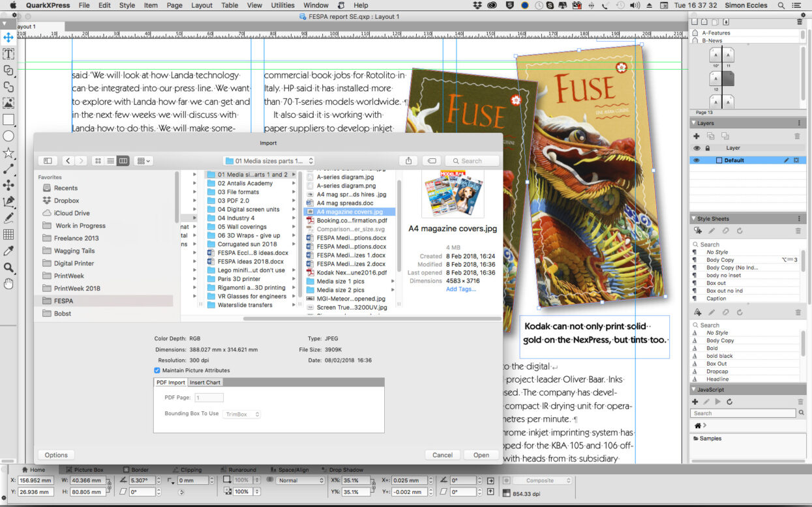Uncheck Maintain Picture Attributes

157,370
